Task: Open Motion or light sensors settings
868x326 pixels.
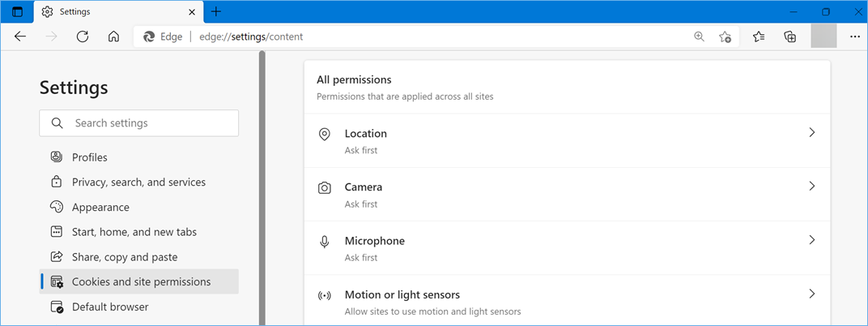Action: coord(567,302)
